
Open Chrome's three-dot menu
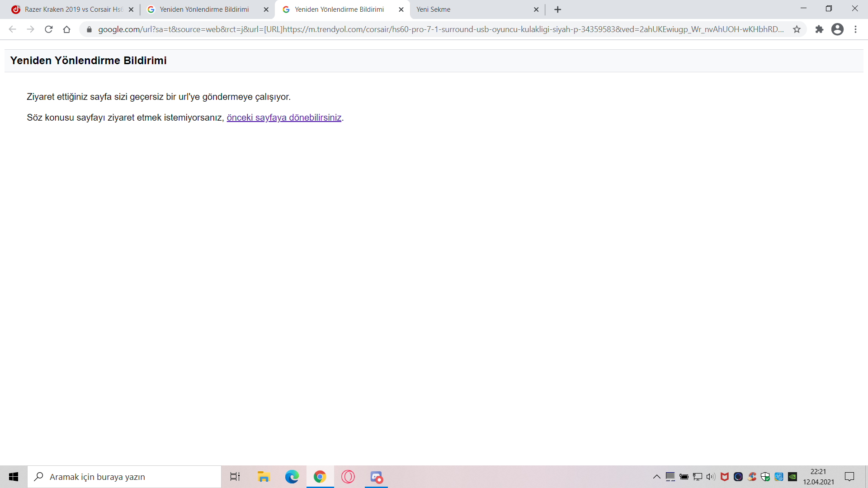pos(855,29)
